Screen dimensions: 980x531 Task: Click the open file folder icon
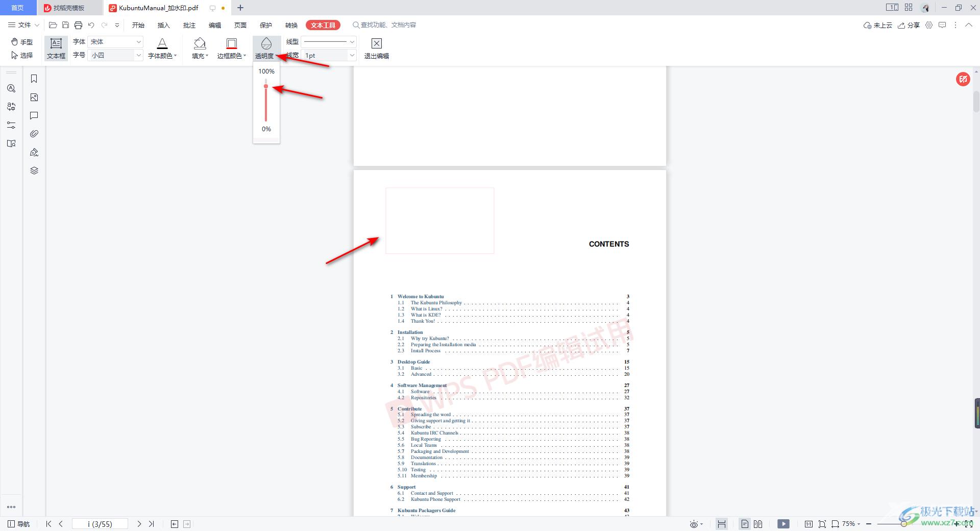pyautogui.click(x=53, y=25)
